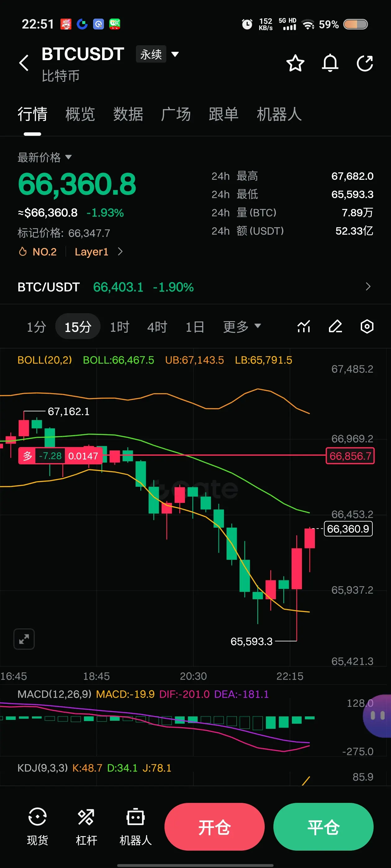
Task: Tap the big price 66,360.8
Action: click(77, 184)
